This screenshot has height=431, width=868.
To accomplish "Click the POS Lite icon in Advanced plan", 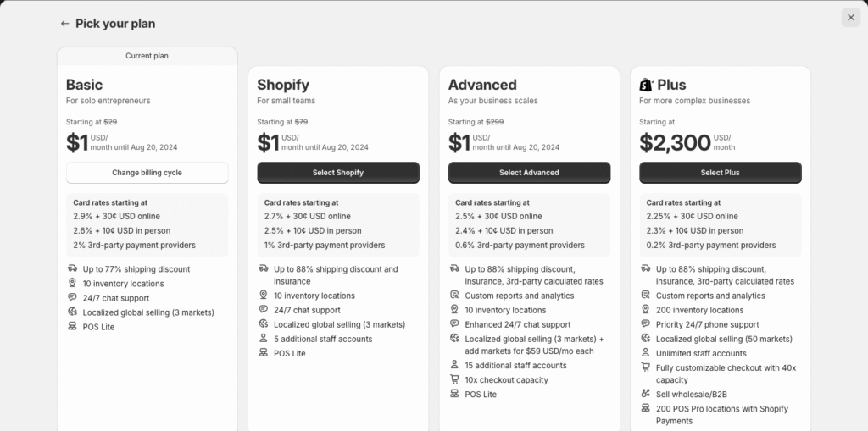I will (x=455, y=395).
